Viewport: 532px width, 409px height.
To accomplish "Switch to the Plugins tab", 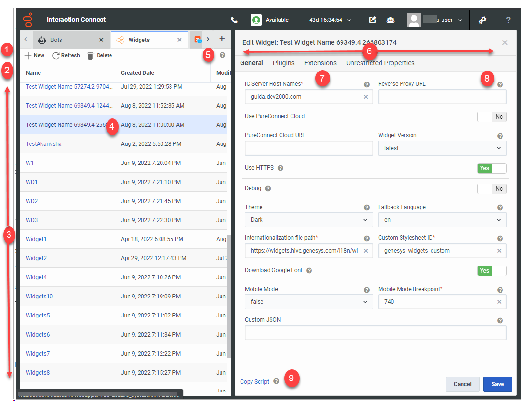I will (x=283, y=62).
